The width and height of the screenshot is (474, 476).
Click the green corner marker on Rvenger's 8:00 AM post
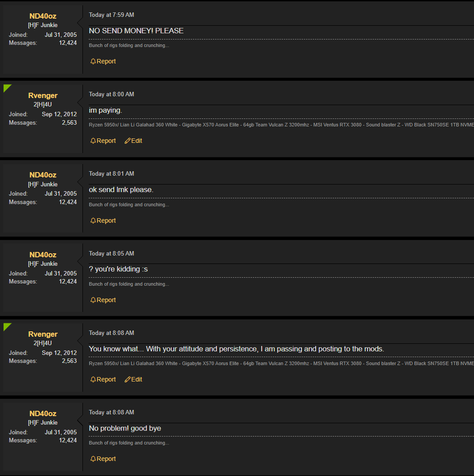pos(6,87)
